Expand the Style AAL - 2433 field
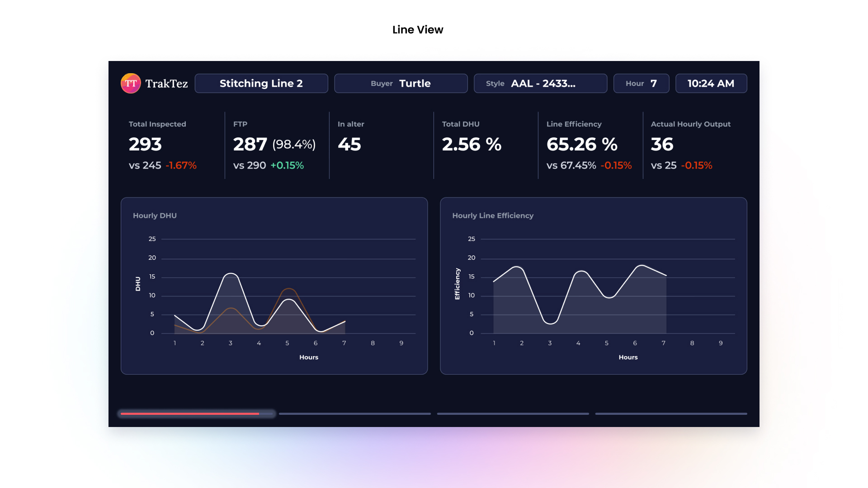The width and height of the screenshot is (868, 488). tap(540, 84)
